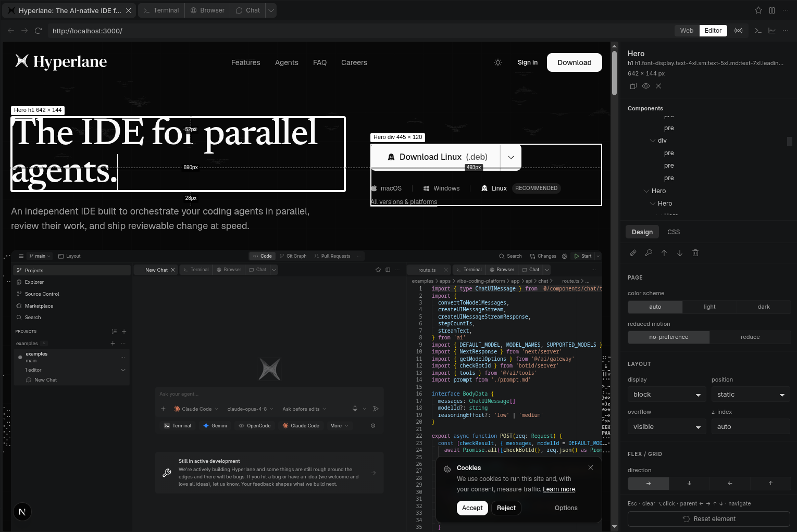797x532 pixels.
Task: Set flex direction to the up arrow
Action: tap(770, 483)
